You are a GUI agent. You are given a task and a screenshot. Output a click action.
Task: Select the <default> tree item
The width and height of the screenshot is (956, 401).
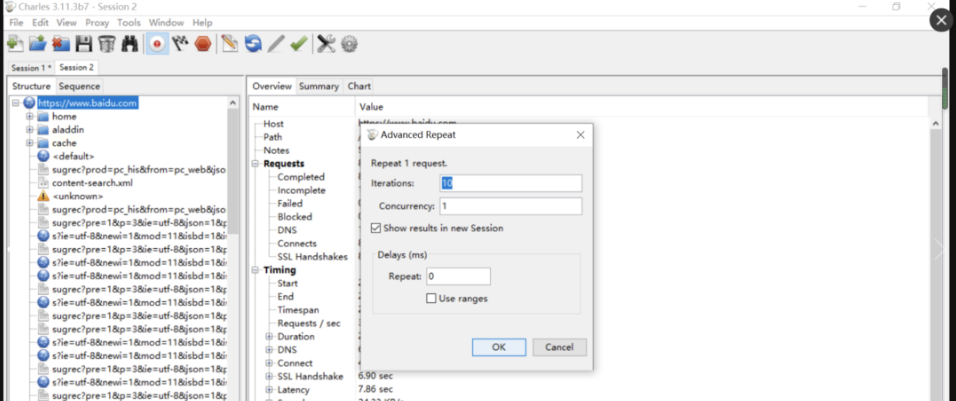[x=73, y=157]
